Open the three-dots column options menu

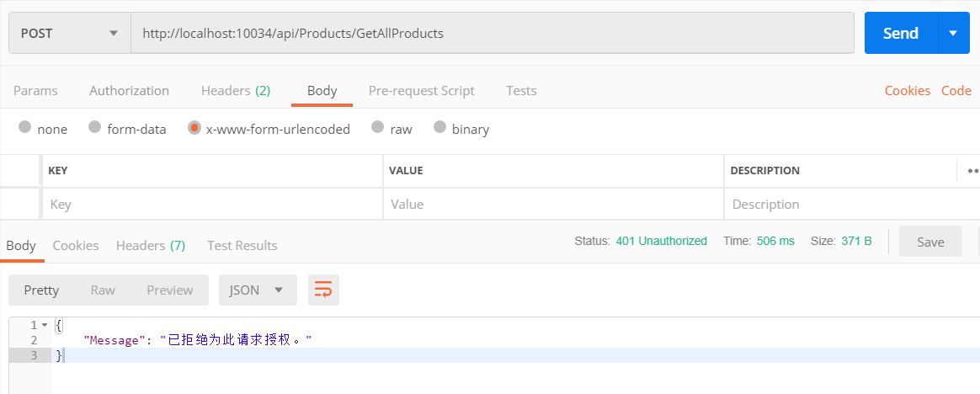(972, 170)
